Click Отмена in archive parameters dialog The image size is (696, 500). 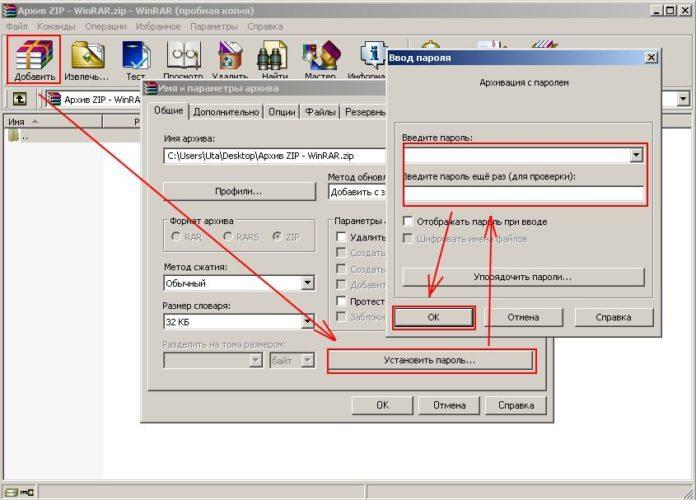tap(449, 405)
